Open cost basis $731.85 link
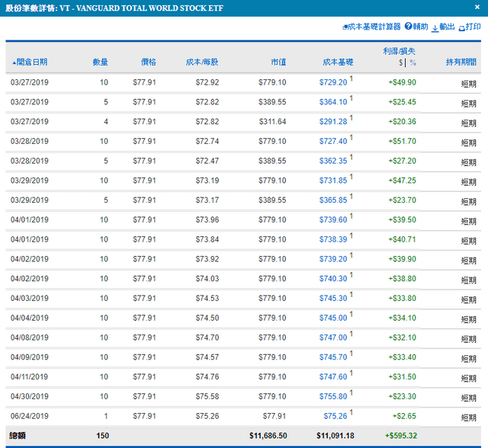 (333, 181)
